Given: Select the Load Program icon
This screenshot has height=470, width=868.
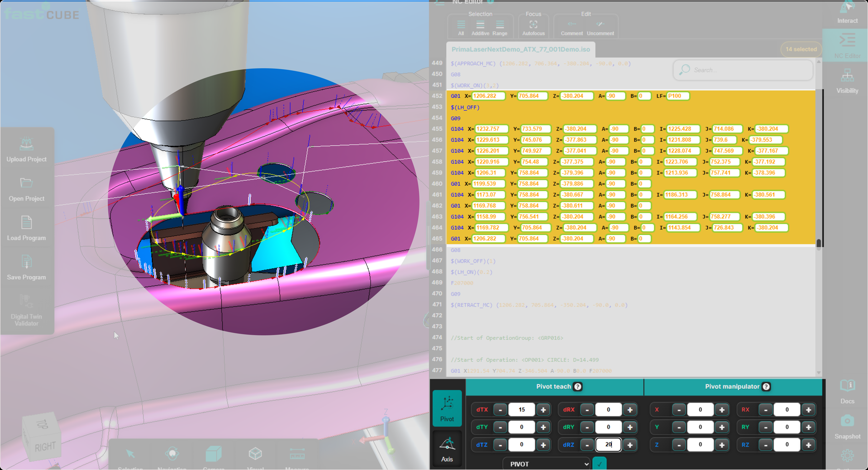Looking at the screenshot, I should (x=26, y=222).
